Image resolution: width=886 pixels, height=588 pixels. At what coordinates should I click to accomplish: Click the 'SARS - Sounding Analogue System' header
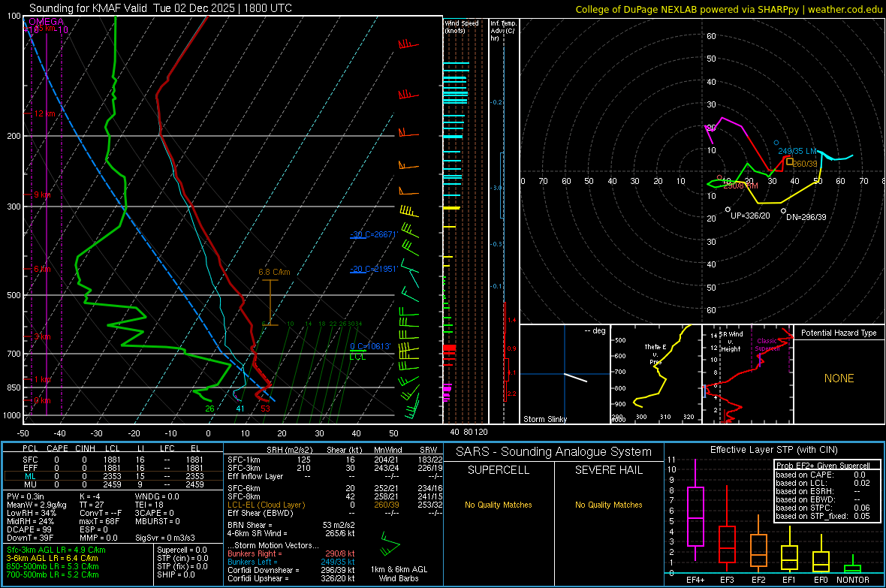[x=554, y=452]
